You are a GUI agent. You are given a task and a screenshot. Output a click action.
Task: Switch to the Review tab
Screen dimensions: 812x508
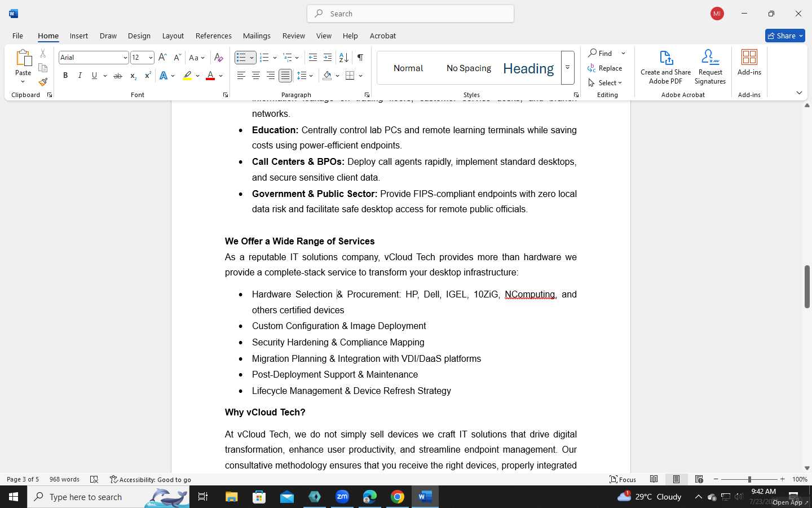(294, 36)
